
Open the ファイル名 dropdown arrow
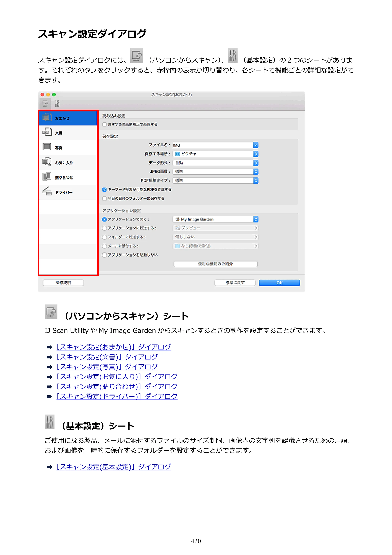pyautogui.click(x=256, y=145)
